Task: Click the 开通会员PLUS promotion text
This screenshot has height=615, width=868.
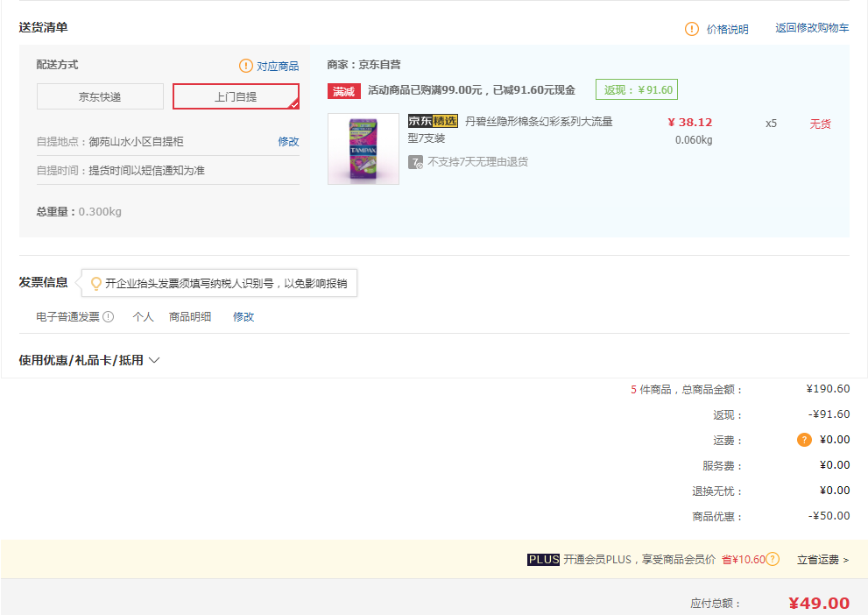Action: 639,560
